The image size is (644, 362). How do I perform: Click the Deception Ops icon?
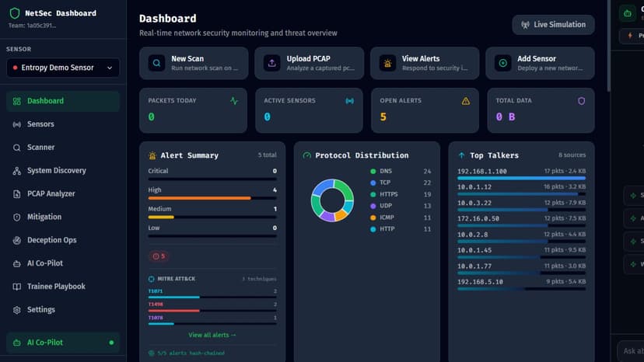click(x=17, y=241)
